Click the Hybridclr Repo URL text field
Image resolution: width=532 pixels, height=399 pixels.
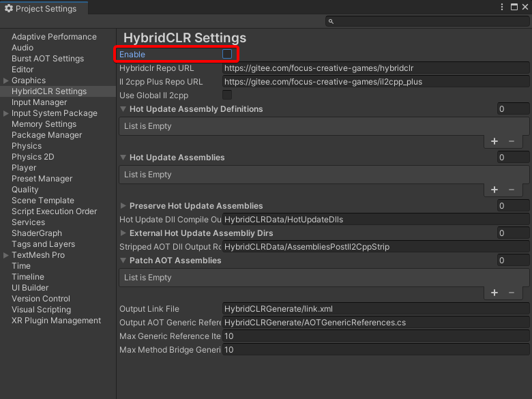click(x=376, y=68)
